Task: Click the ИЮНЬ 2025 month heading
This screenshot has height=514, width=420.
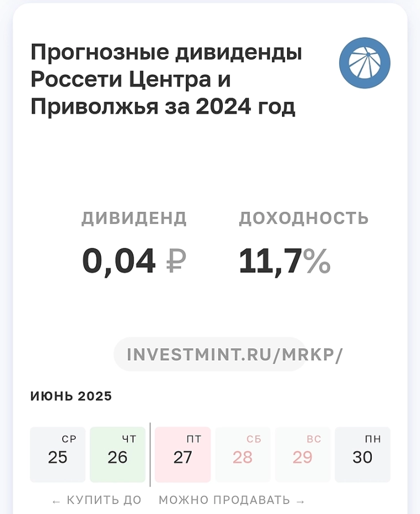Action: [x=71, y=396]
